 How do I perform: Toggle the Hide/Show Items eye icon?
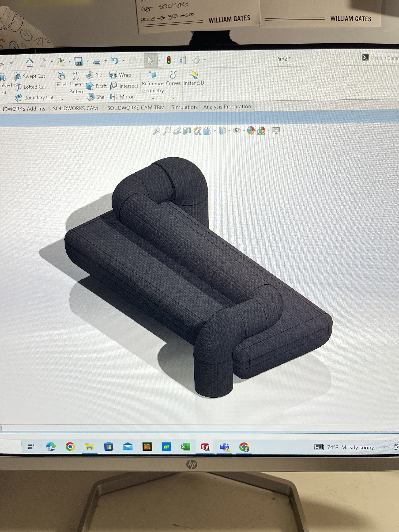(237, 131)
